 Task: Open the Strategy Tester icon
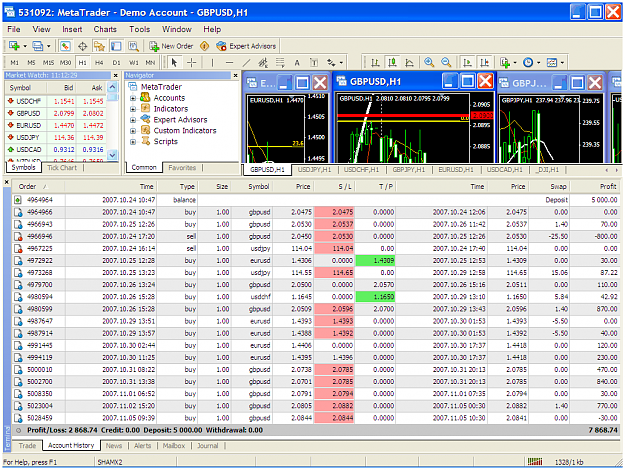coord(133,46)
